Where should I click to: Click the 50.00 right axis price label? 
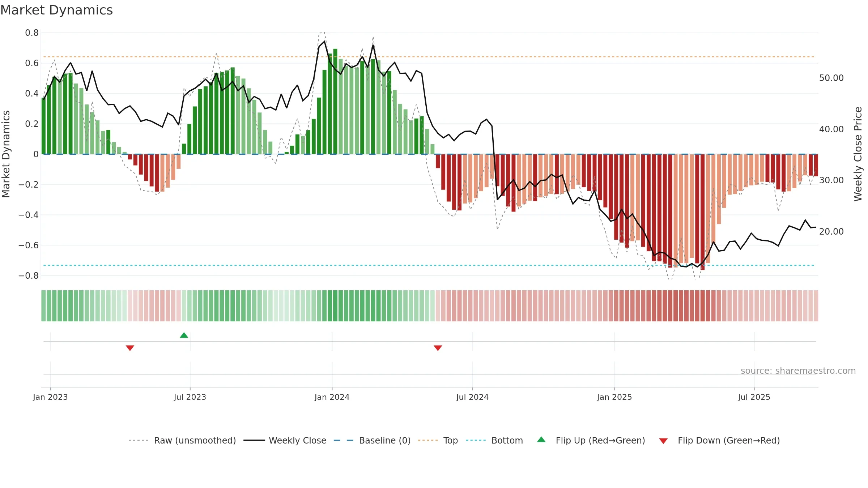(831, 78)
